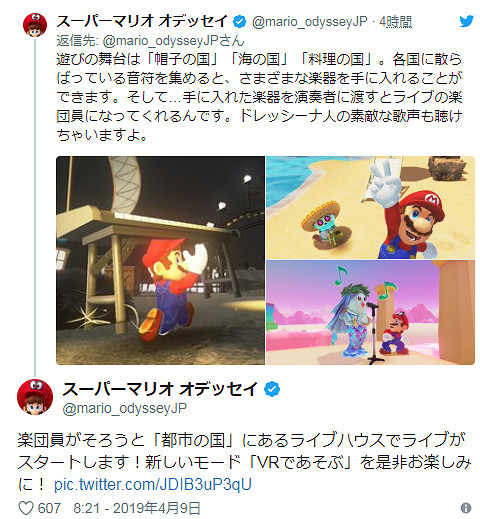Image resolution: width=480 pixels, height=519 pixels.
Task: Click the lower スーパーマリオ オデッセイ account name
Action: coord(160,389)
